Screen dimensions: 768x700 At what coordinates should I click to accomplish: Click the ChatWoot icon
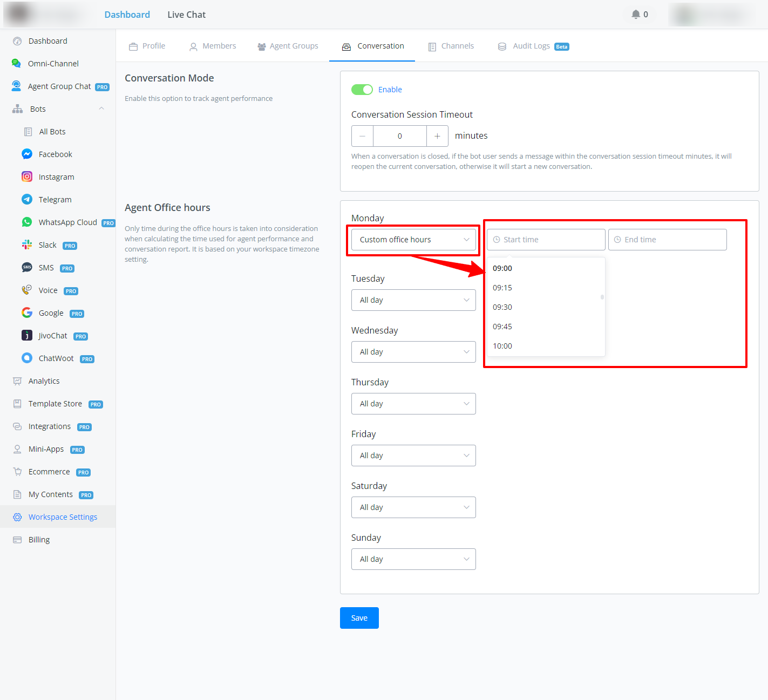[27, 358]
